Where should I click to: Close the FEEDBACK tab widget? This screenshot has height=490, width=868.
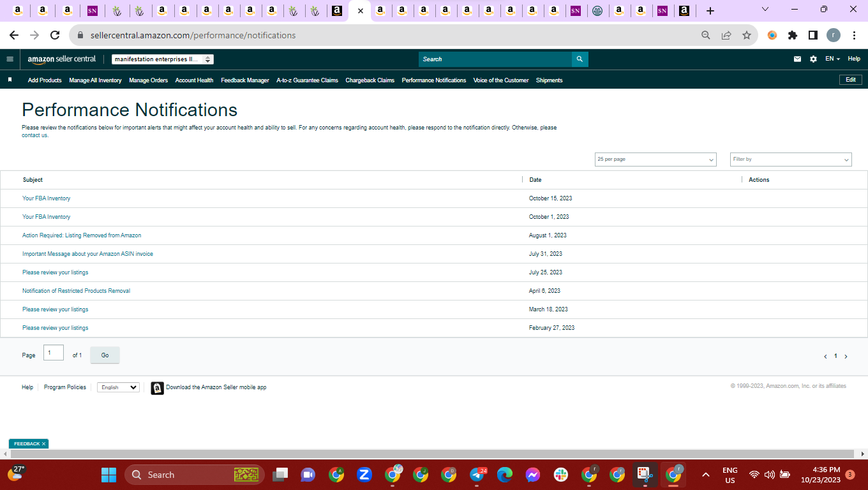pyautogui.click(x=43, y=443)
